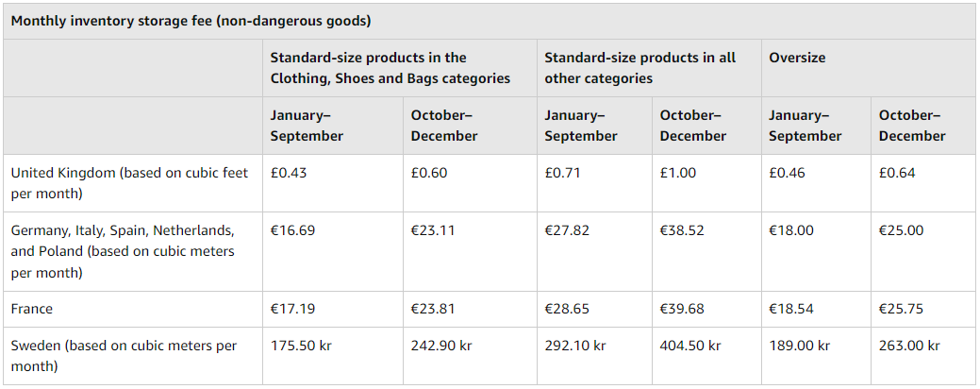This screenshot has width=980, height=389.
Task: Click the Standard-size products in all other categories header
Action: pyautogui.click(x=639, y=68)
